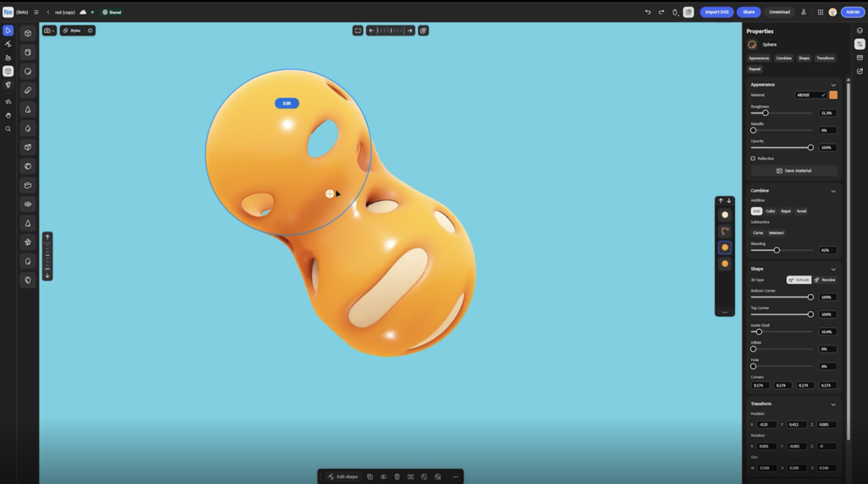
Task: Collapse the Appearance section
Action: coord(833,85)
